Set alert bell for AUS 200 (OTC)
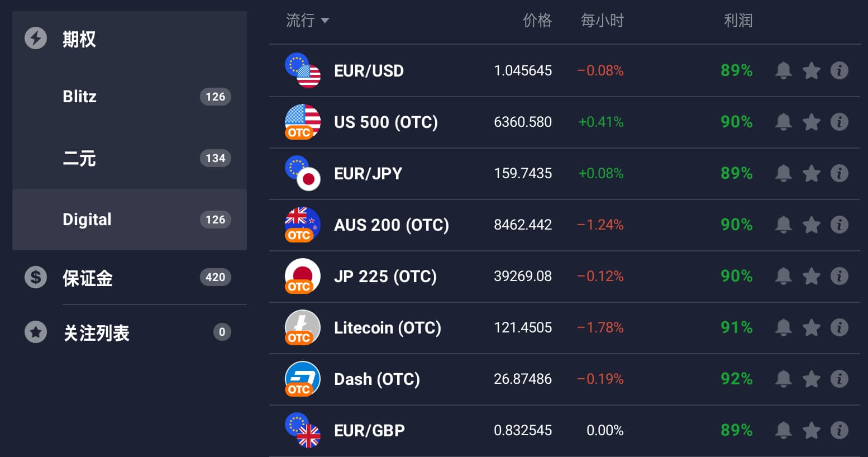 click(783, 225)
